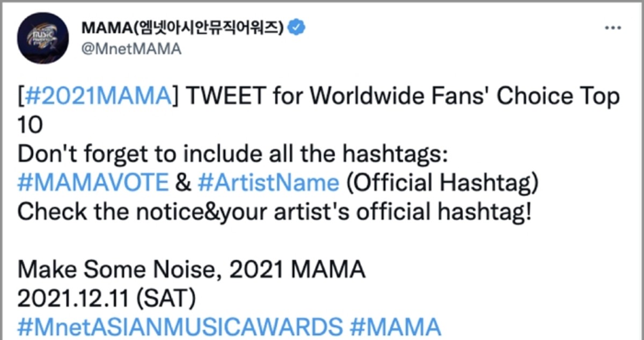
Task: Click the #MAMAVOTE hashtag
Action: click(x=93, y=183)
